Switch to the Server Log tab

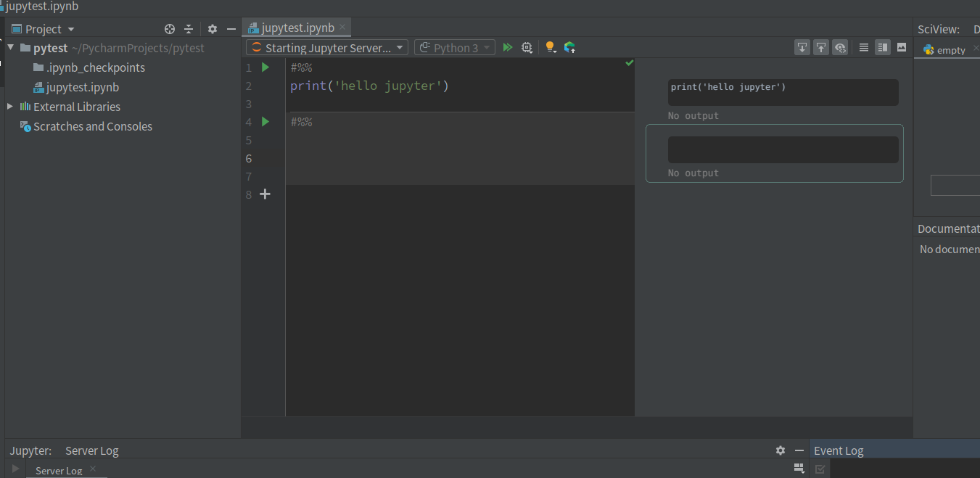click(x=58, y=469)
